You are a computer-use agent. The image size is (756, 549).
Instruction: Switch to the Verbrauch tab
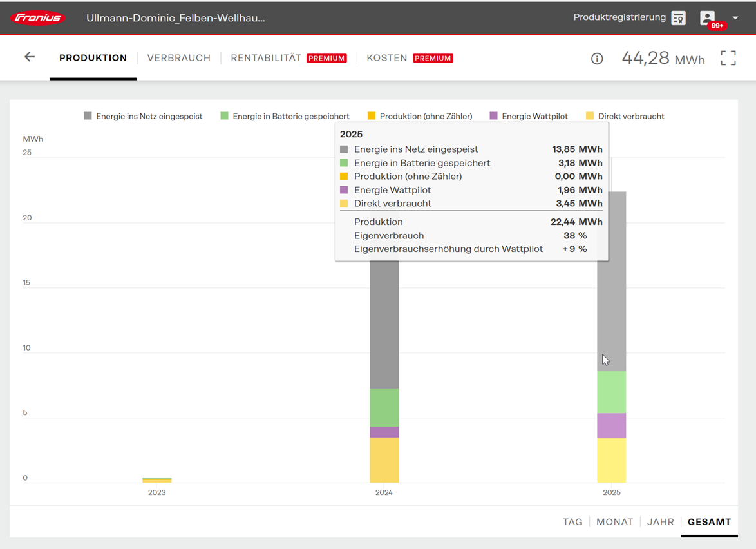[x=179, y=58]
